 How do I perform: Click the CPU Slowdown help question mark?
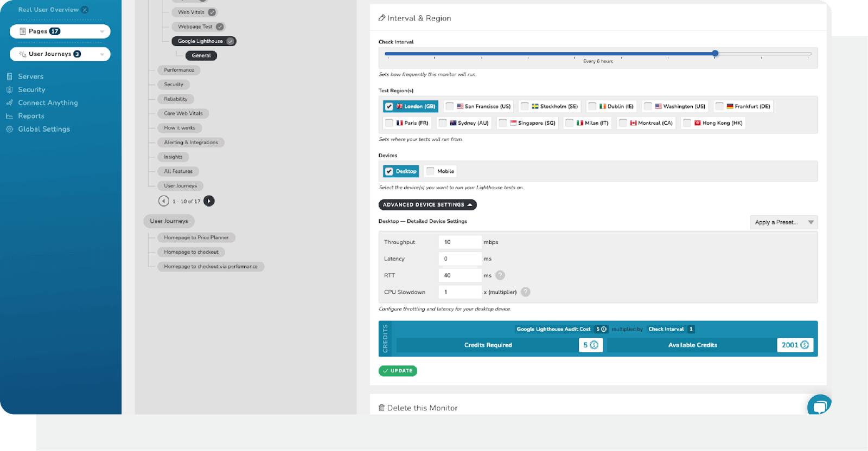[x=526, y=292]
